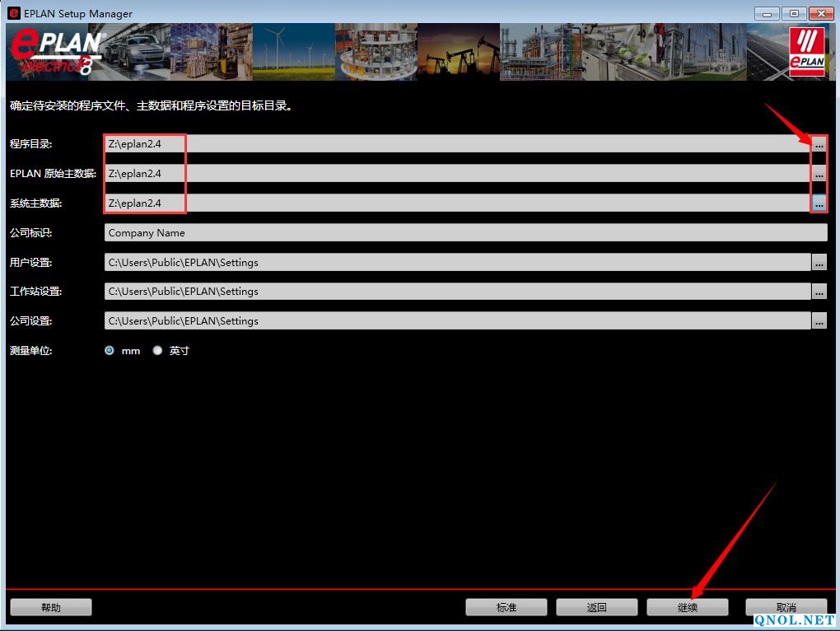Viewport: 840px width, 631px height.
Task: Open browse dialog for EPLAN 原始主数据
Action: click(x=819, y=174)
